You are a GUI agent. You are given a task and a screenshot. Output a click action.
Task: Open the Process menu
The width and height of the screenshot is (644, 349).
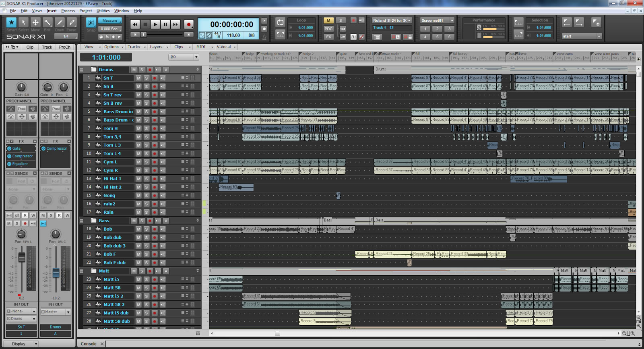click(x=68, y=11)
